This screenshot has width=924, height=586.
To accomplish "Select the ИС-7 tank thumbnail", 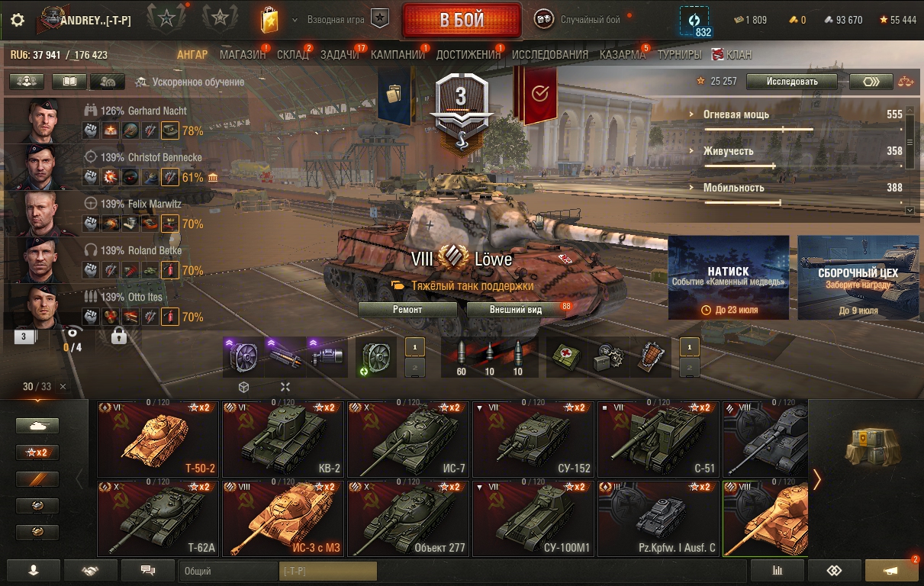I will (410, 439).
